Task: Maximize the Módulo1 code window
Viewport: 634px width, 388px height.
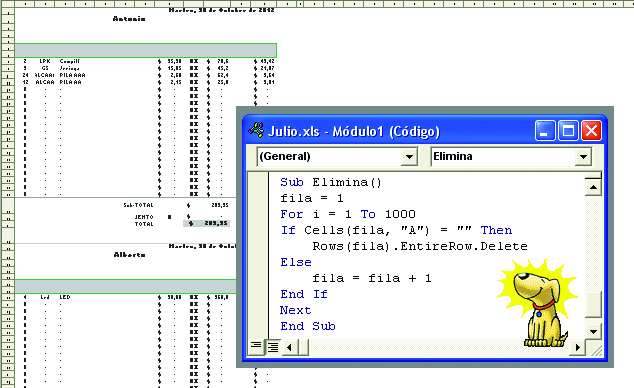Action: coord(568,131)
